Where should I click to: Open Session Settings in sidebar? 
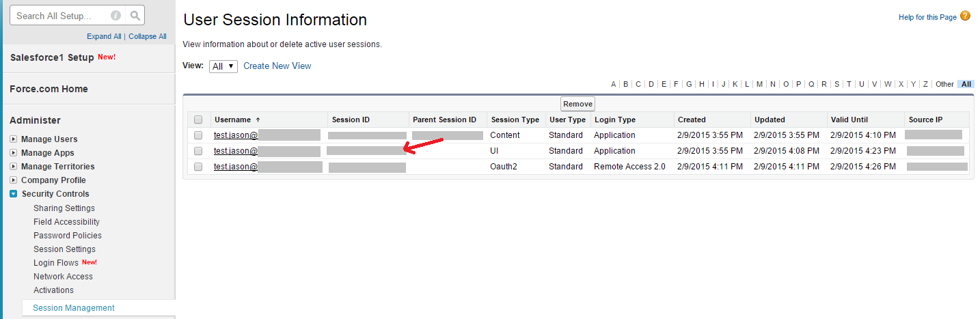click(64, 249)
